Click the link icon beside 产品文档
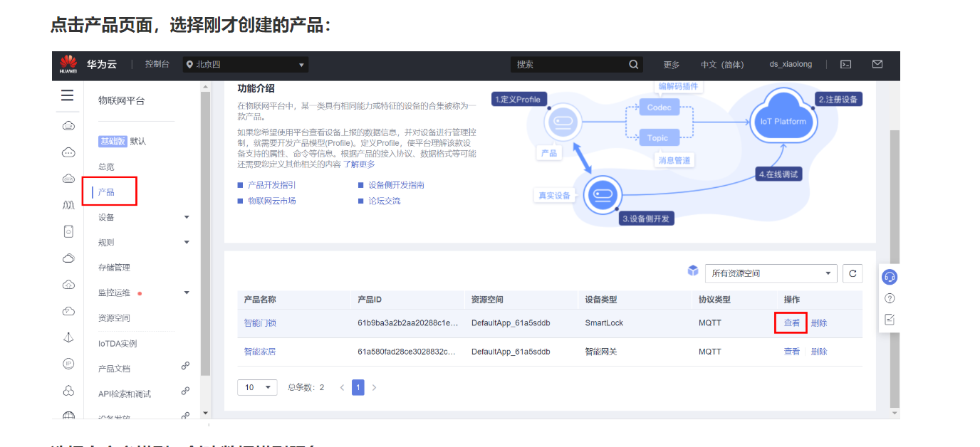The height and width of the screenshot is (447, 980). [x=185, y=366]
